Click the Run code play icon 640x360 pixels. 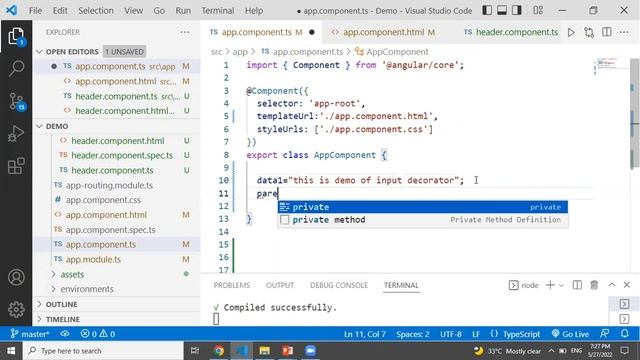[571, 32]
